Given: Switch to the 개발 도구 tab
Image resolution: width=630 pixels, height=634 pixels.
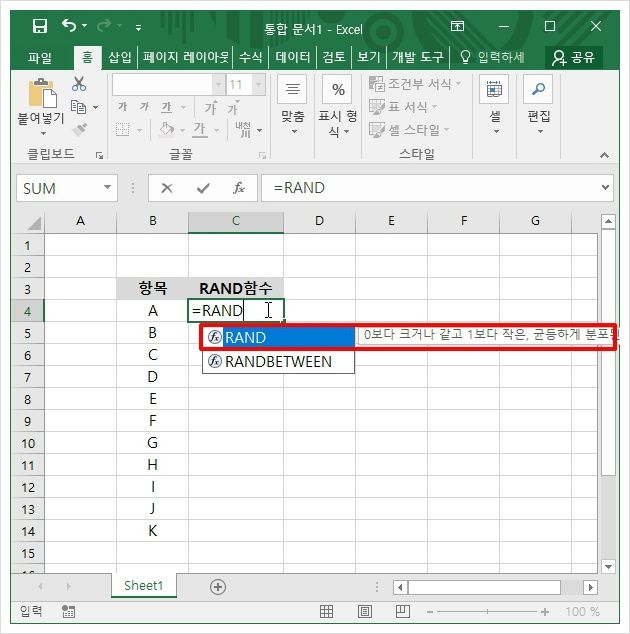Looking at the screenshot, I should pyautogui.click(x=418, y=57).
